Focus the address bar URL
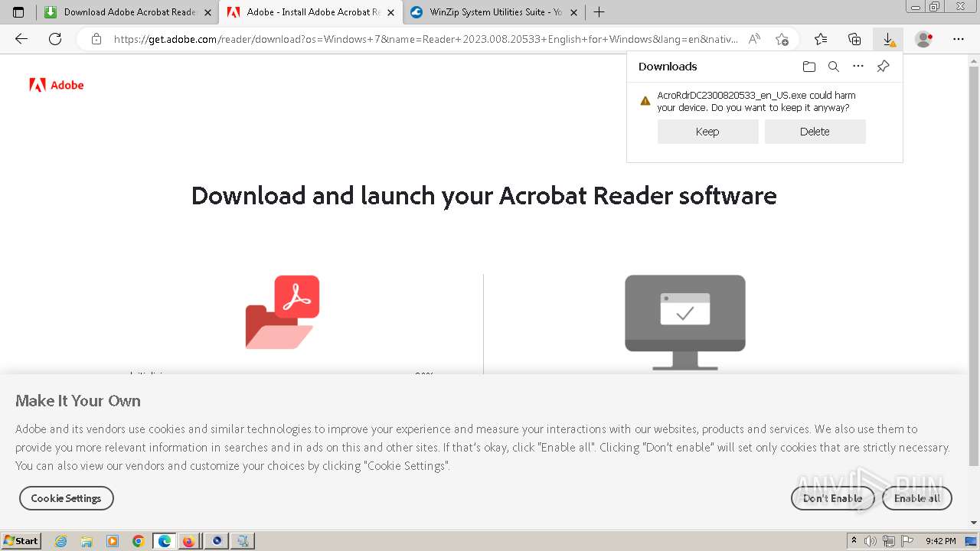This screenshot has width=980, height=551. point(426,39)
